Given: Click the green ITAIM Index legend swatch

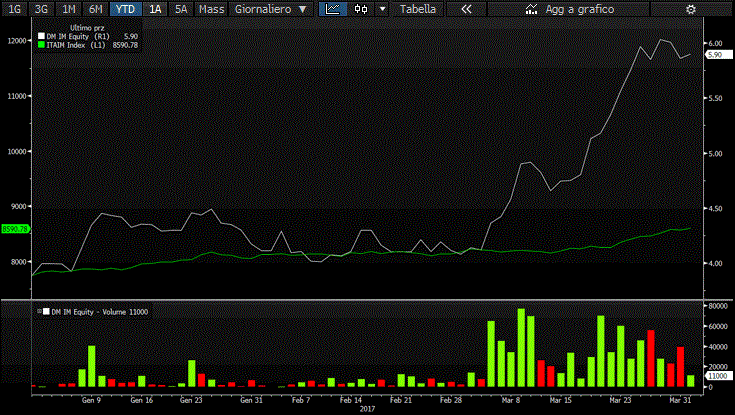Looking at the screenshot, I should coord(41,45).
